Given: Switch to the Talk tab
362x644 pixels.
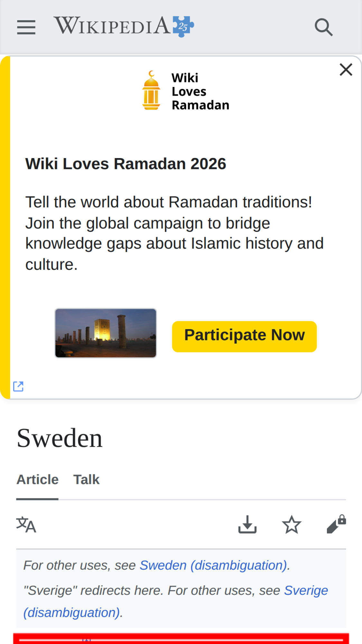Looking at the screenshot, I should tap(86, 479).
